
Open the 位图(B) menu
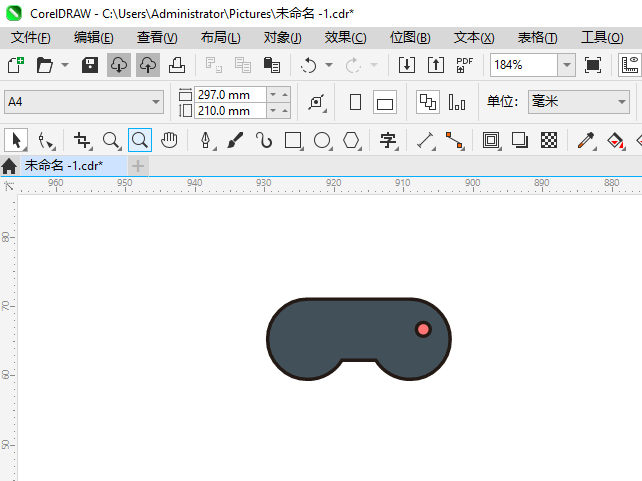click(x=410, y=38)
